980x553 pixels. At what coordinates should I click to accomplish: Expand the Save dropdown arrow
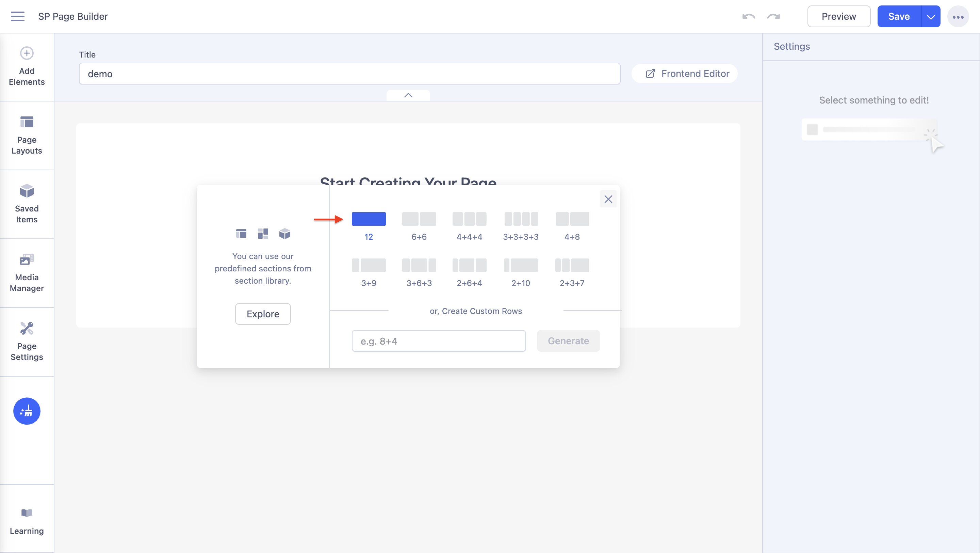(931, 17)
